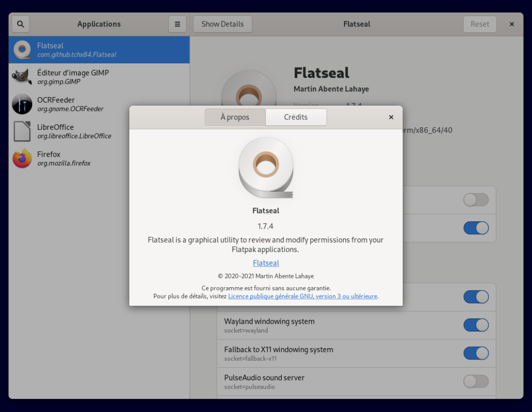Select the Flatseal row in applications list
Image resolution: width=532 pixels, height=412 pixels.
99,50
